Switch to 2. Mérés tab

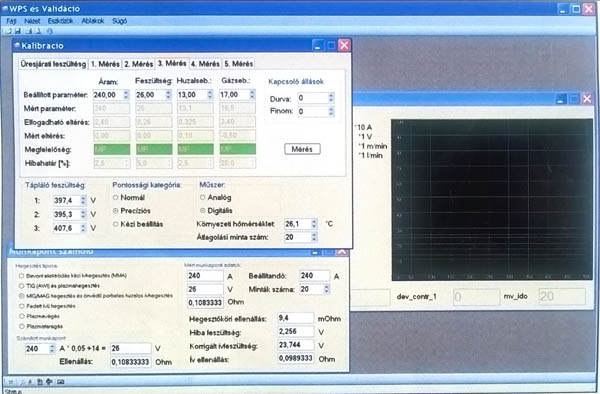tap(139, 64)
